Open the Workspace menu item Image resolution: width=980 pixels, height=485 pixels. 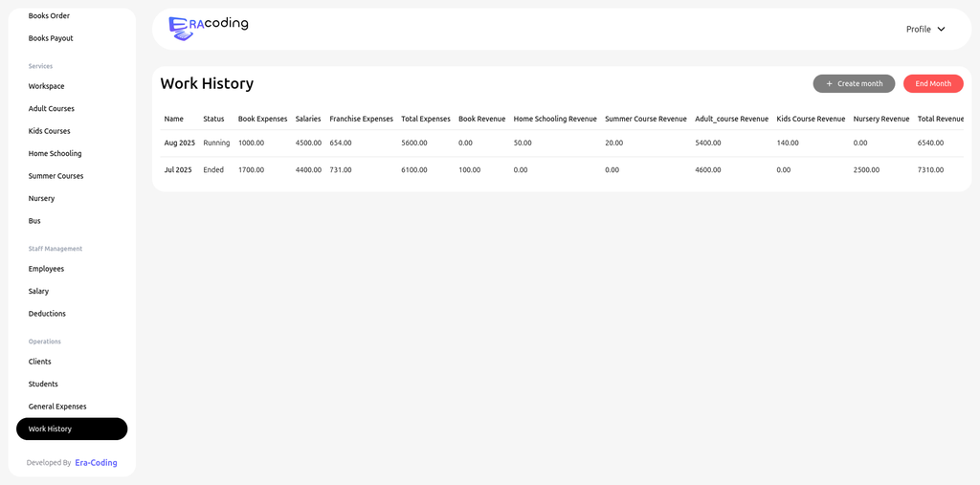47,86
